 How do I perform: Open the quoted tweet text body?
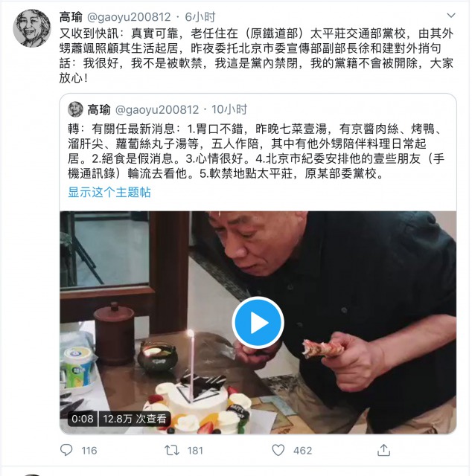pyautogui.click(x=256, y=151)
